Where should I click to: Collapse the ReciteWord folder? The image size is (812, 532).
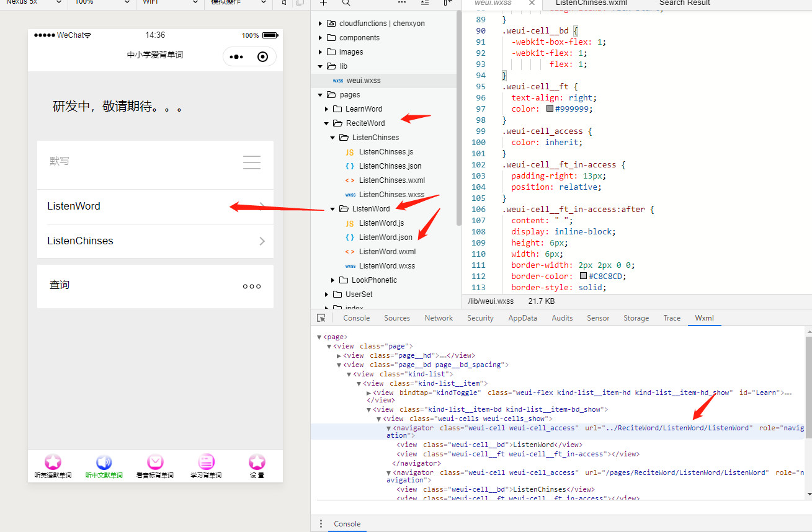point(327,123)
